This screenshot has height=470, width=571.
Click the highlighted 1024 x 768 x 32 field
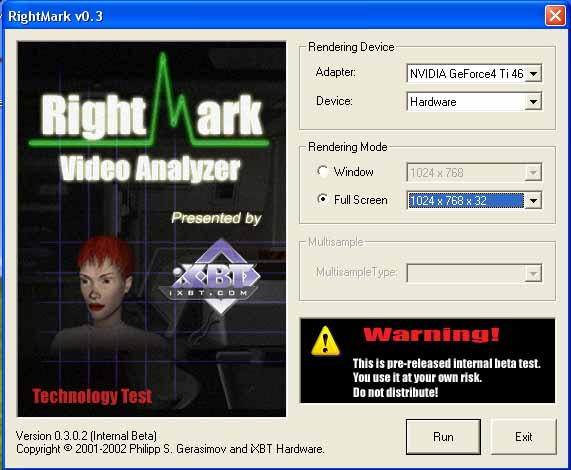tap(466, 201)
